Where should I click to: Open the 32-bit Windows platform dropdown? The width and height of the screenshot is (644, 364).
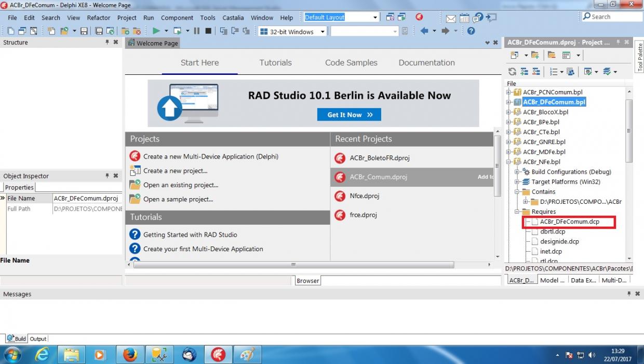pos(323,32)
